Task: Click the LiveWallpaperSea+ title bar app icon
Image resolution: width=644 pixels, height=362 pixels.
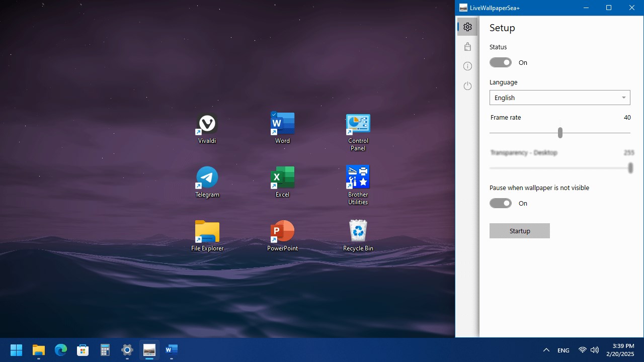Action: [463, 8]
